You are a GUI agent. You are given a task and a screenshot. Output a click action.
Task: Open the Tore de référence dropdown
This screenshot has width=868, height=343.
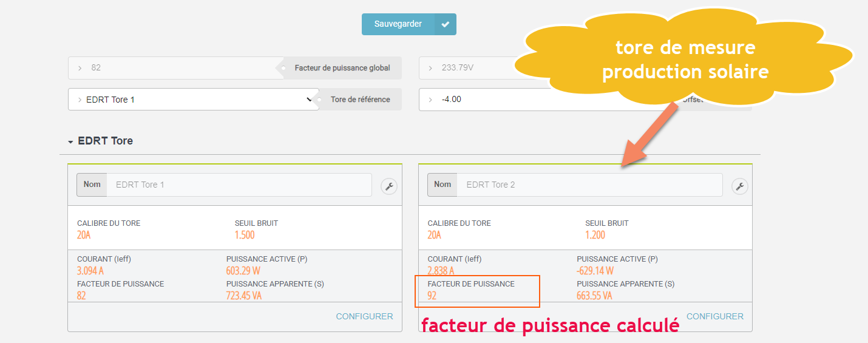click(x=193, y=100)
